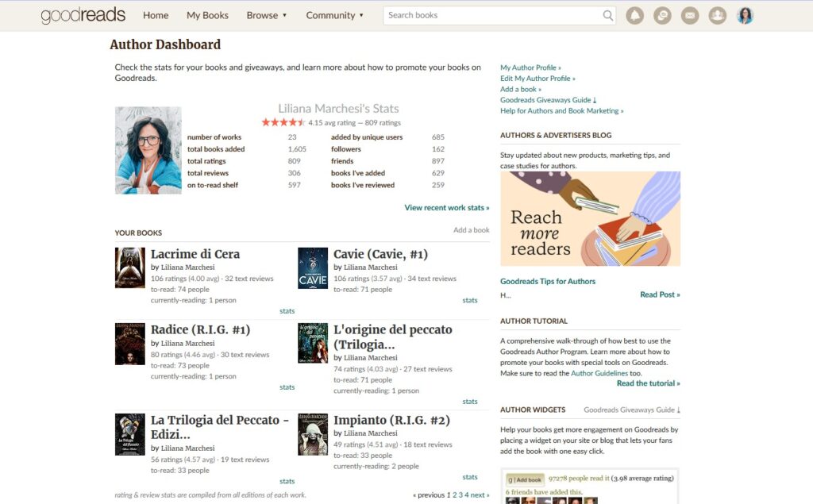
Task: Click the 'g | Add book' widget button
Action: tap(525, 479)
